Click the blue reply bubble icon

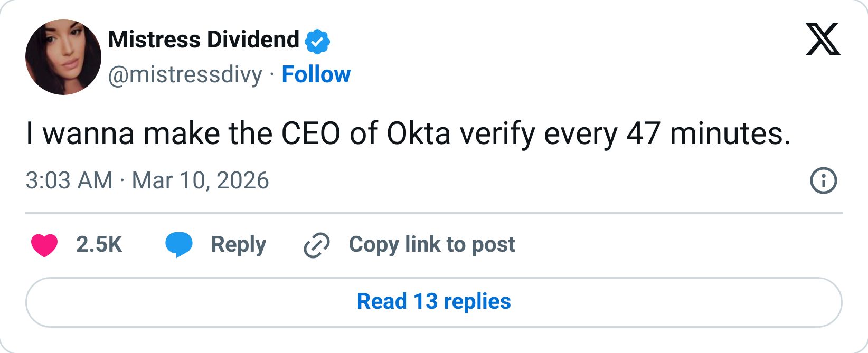click(x=179, y=245)
